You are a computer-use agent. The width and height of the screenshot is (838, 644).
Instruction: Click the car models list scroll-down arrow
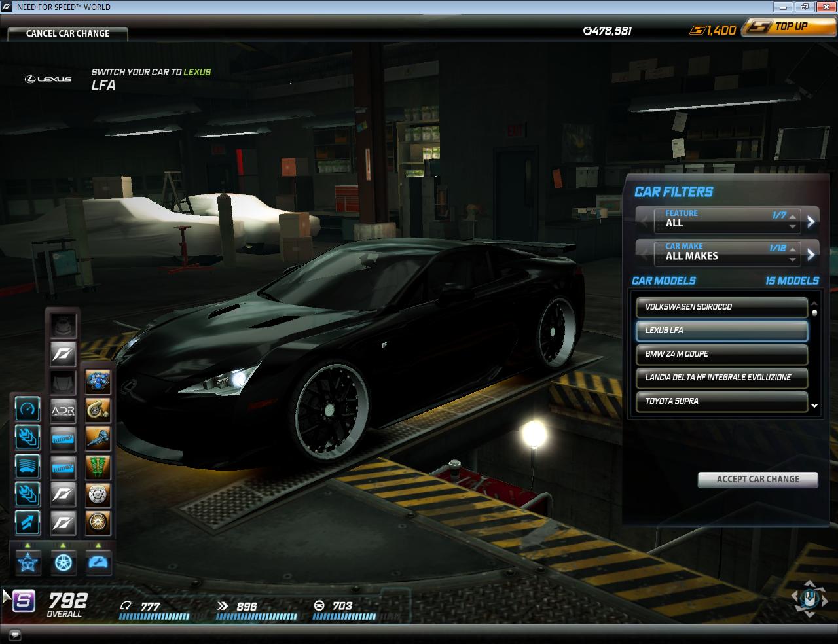tap(814, 406)
